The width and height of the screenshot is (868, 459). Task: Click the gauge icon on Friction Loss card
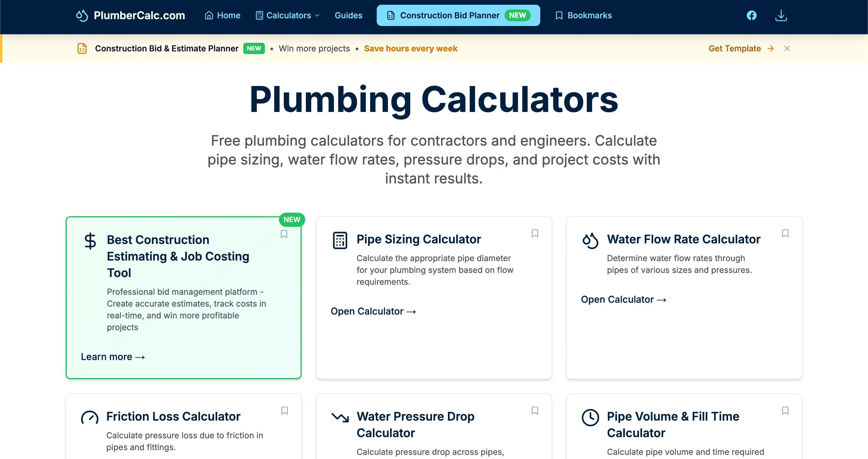coord(90,418)
